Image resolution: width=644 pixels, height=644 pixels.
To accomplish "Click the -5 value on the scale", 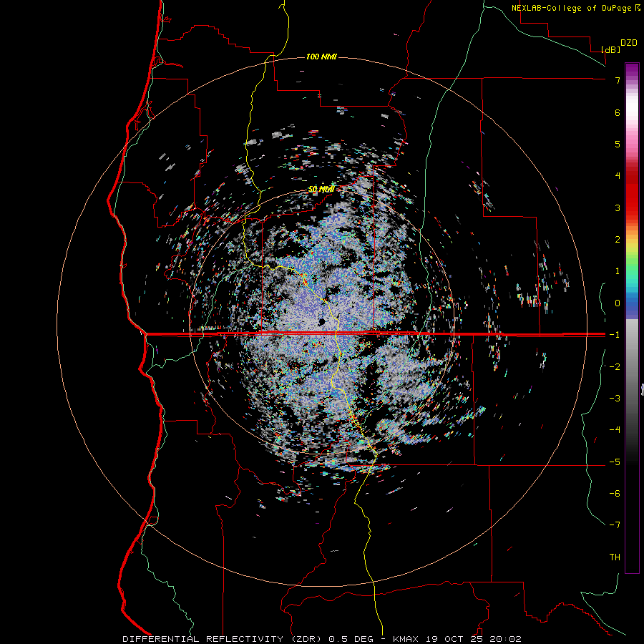I will tap(615, 462).
